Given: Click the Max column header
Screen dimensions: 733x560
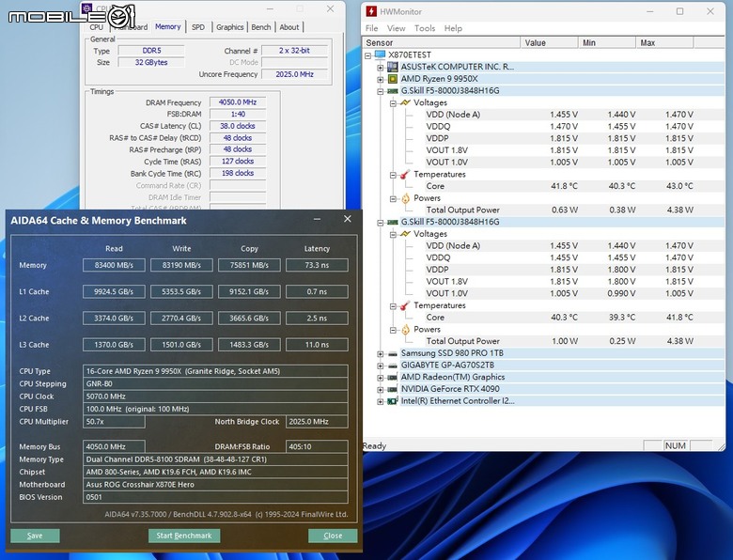Looking at the screenshot, I should click(664, 42).
